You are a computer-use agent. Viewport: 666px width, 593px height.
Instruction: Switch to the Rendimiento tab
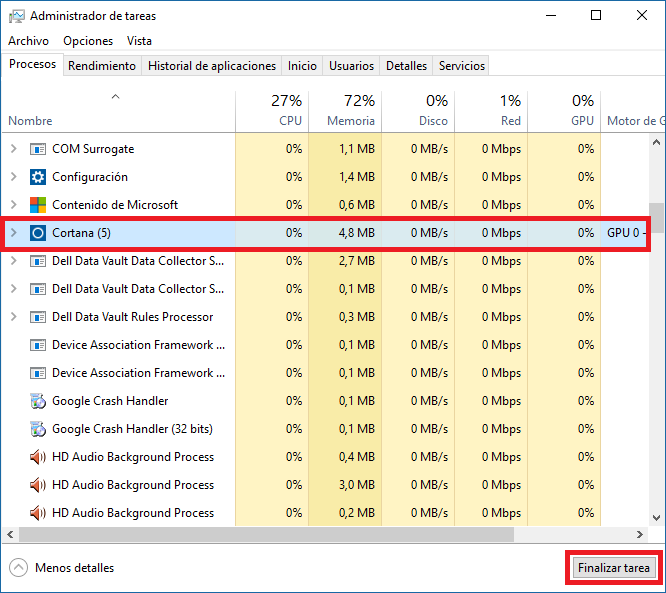tap(102, 66)
